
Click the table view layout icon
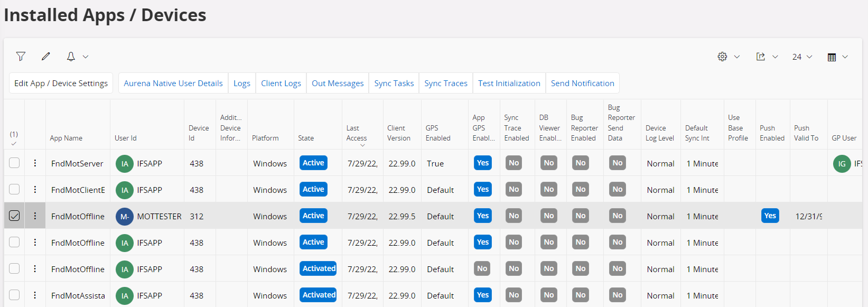pyautogui.click(x=832, y=57)
